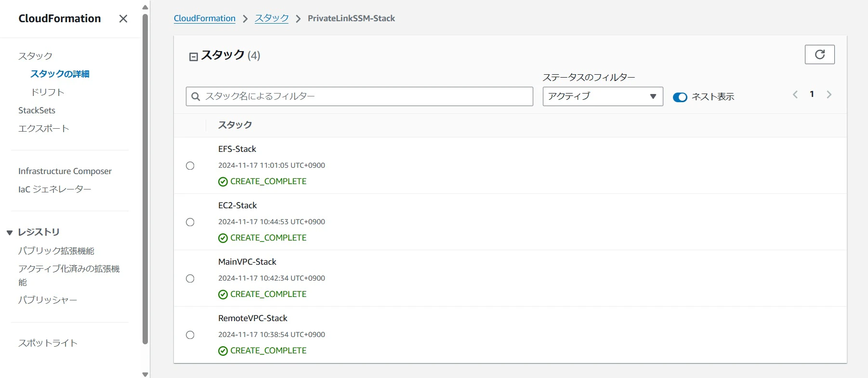
Task: Select the MainVPC-Stack radio button
Action: [x=190, y=279]
